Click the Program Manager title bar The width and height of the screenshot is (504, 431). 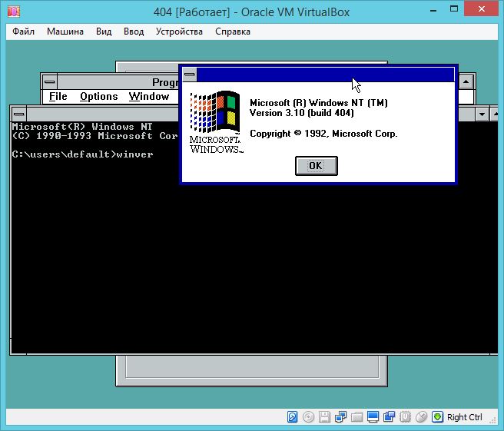click(118, 82)
